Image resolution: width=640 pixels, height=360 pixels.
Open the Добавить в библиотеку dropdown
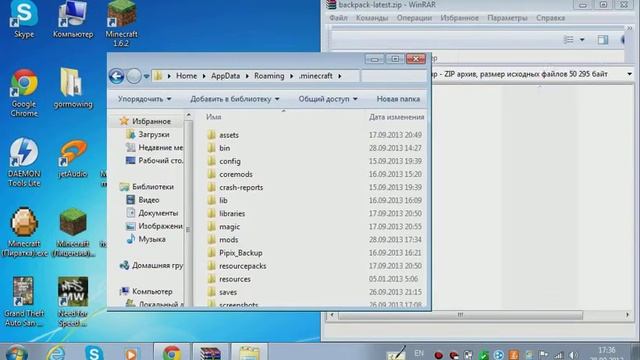pos(235,99)
